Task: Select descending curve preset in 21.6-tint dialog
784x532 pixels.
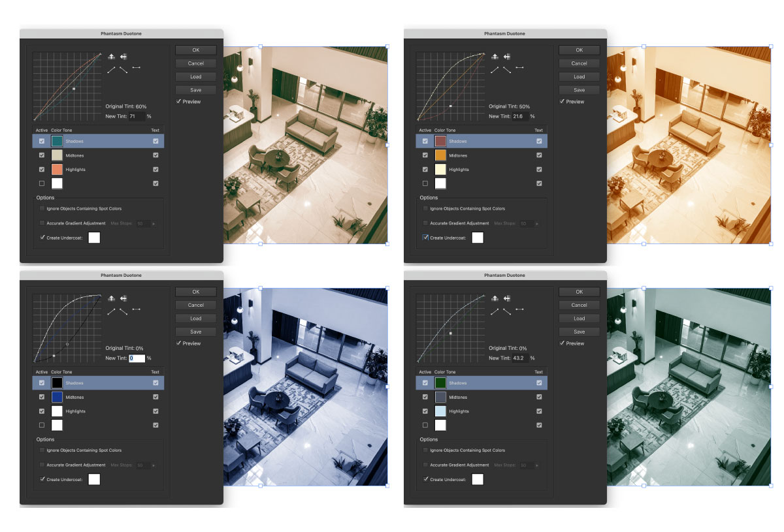Action: [x=507, y=69]
